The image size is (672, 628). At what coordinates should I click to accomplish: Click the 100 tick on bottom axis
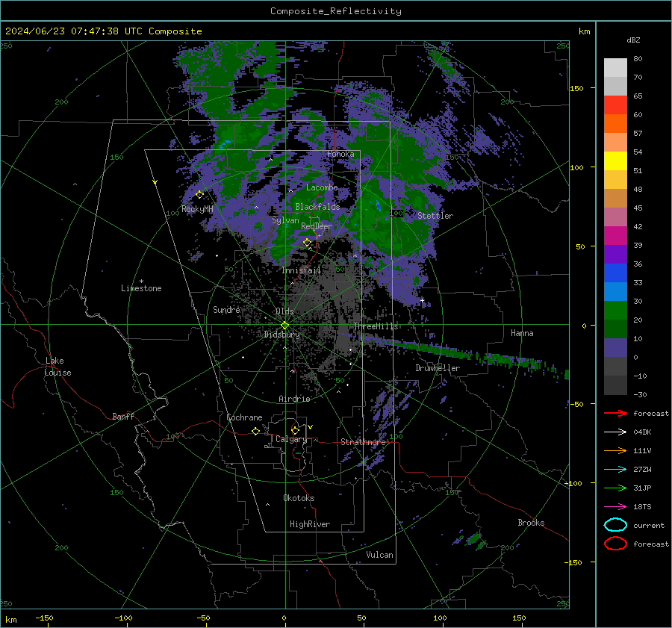click(x=440, y=618)
